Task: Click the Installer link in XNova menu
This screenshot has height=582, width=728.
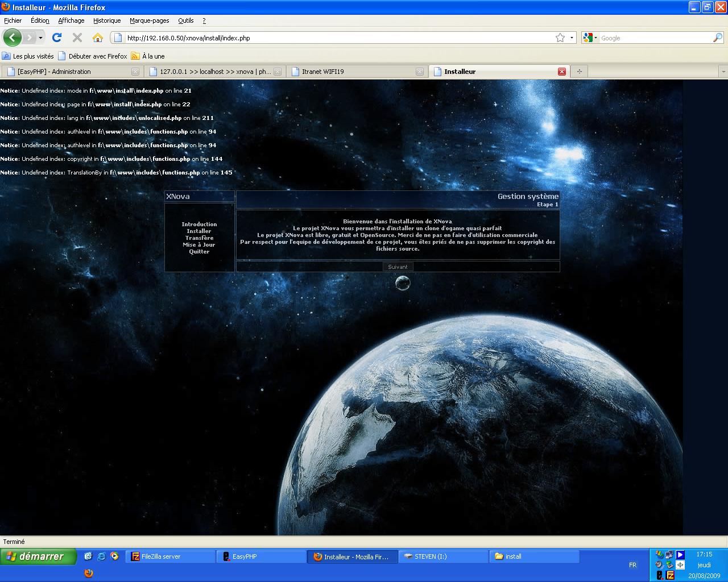Action: pyautogui.click(x=199, y=231)
